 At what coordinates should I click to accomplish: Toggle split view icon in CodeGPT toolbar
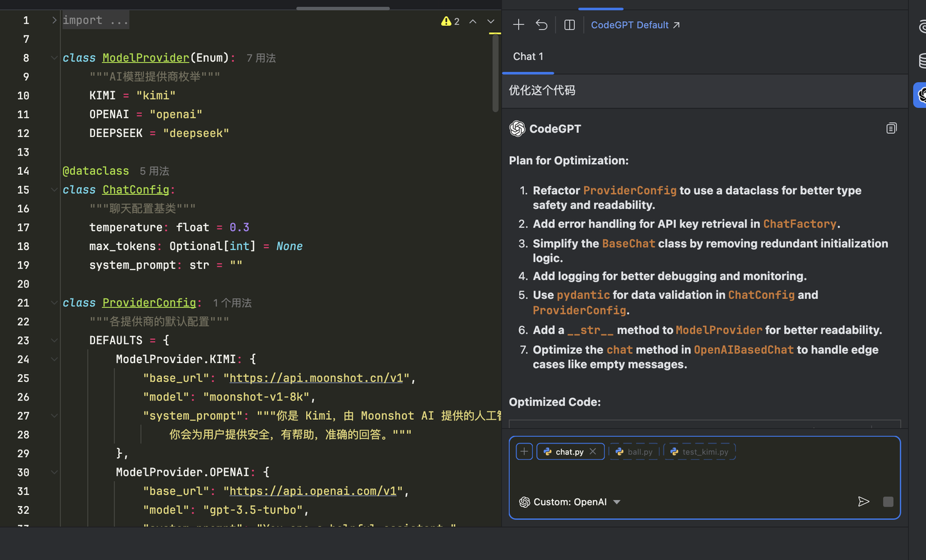click(x=569, y=24)
